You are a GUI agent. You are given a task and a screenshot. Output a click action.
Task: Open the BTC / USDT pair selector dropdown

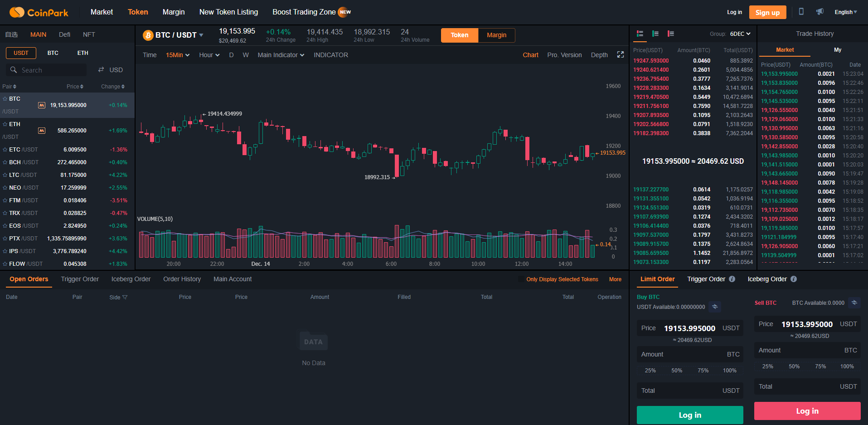tap(201, 35)
